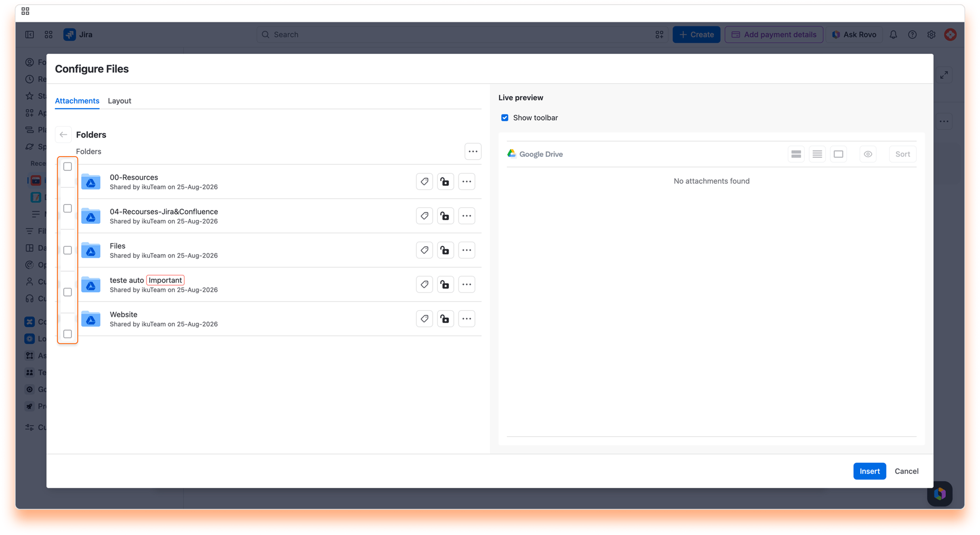Switch to the Layout tab

pyautogui.click(x=119, y=101)
